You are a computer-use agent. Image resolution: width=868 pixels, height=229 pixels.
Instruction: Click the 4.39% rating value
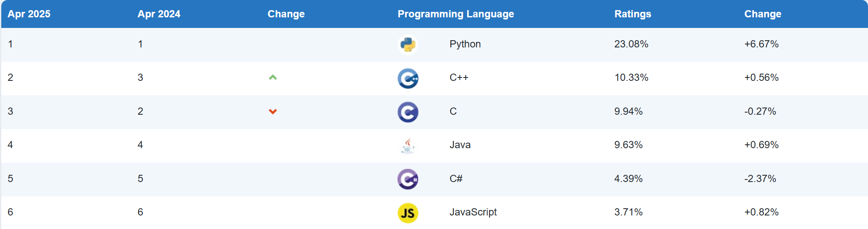(629, 179)
